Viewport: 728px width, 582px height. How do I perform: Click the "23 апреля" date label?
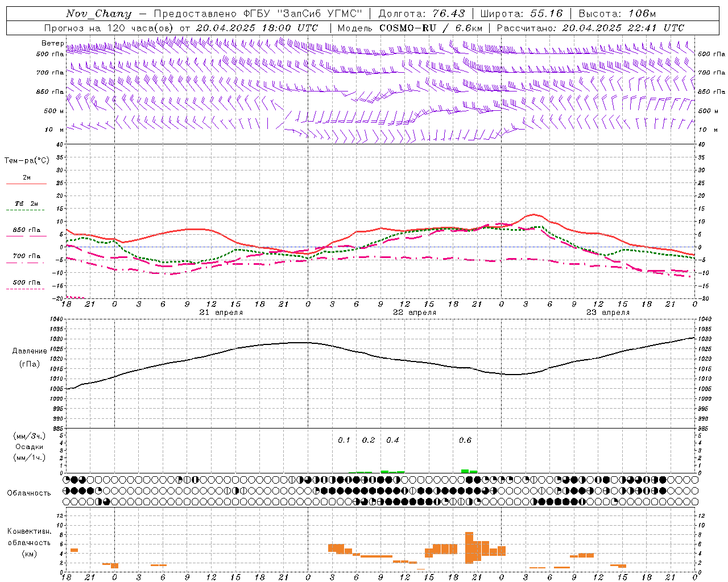[x=608, y=313]
